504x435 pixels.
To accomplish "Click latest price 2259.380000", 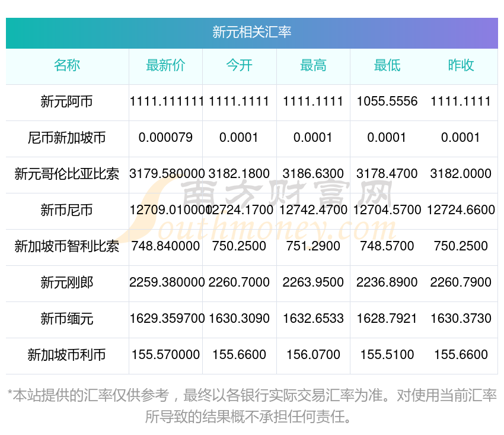I will click(x=167, y=282).
